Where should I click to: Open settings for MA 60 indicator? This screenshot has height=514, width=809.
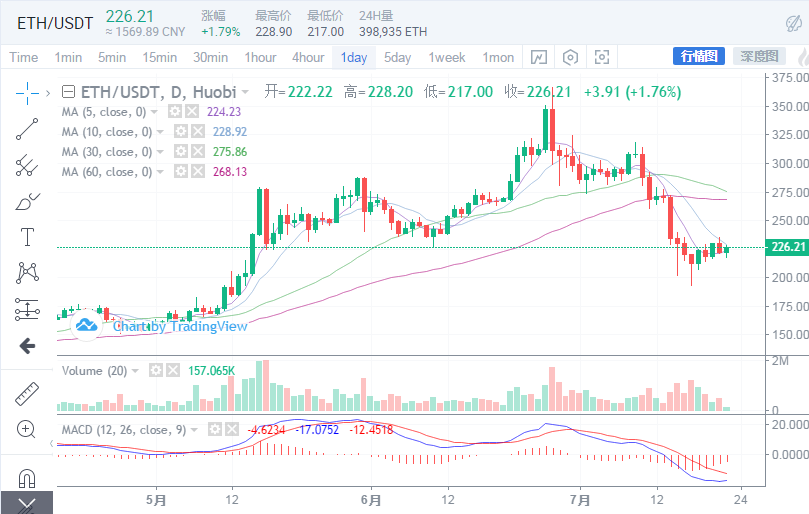[181, 171]
